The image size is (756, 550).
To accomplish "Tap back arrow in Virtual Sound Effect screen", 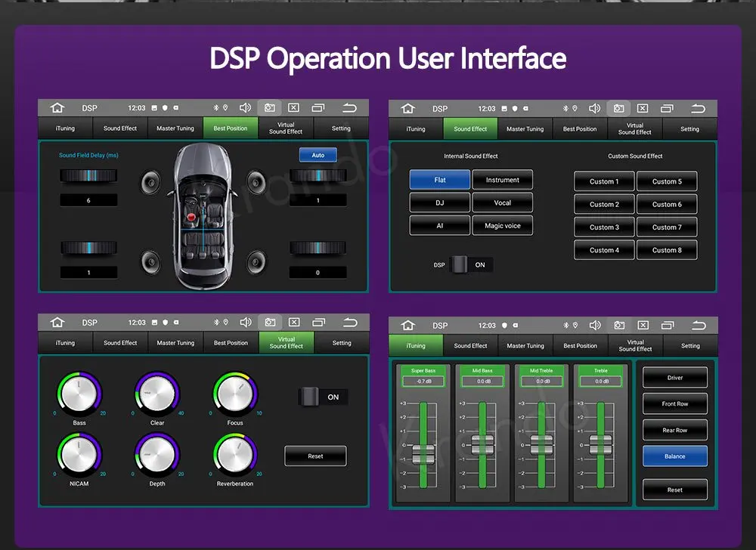I will [350, 322].
